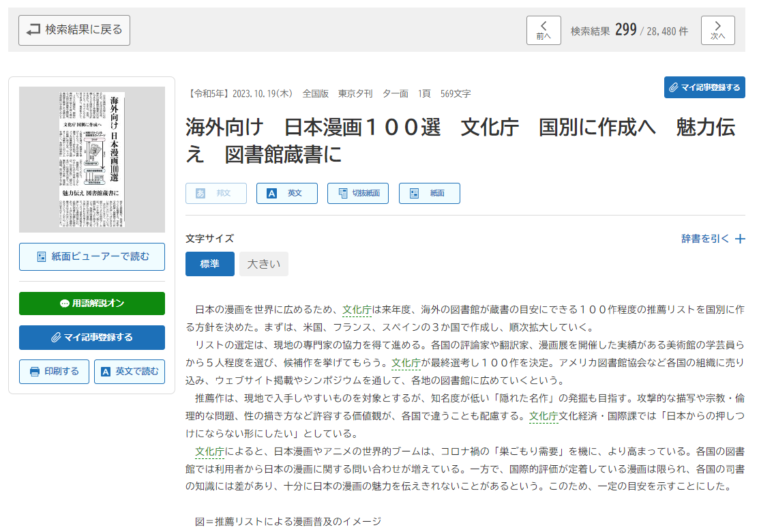Image resolution: width=759 pixels, height=532 pixels.
Task: Click the plus icon beside 辞書を引く
Action: point(740,239)
